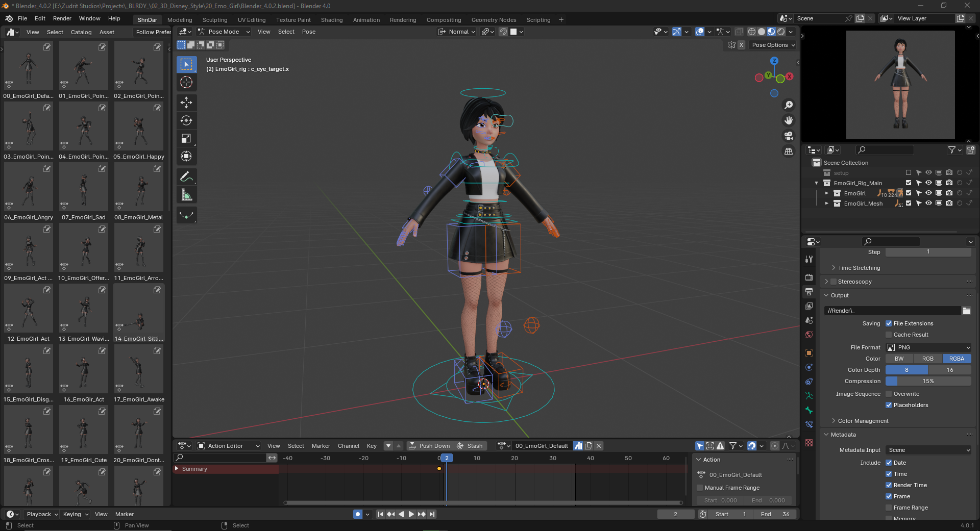Switch to Animation workspace tab
980x531 pixels.
click(x=366, y=20)
